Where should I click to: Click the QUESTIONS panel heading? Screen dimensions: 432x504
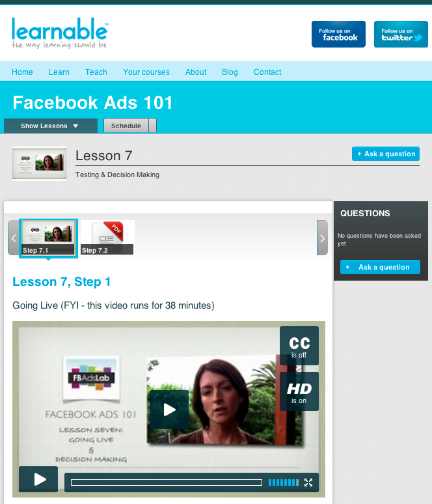(365, 214)
